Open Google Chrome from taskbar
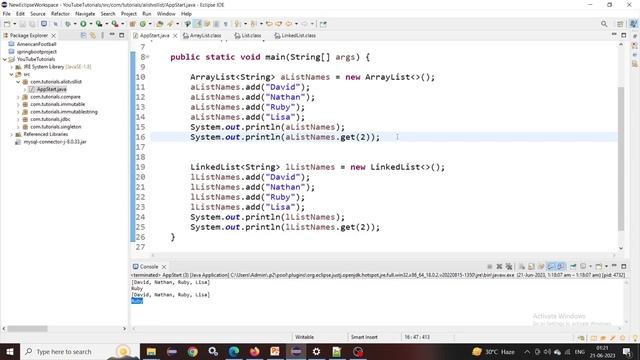 193,351
